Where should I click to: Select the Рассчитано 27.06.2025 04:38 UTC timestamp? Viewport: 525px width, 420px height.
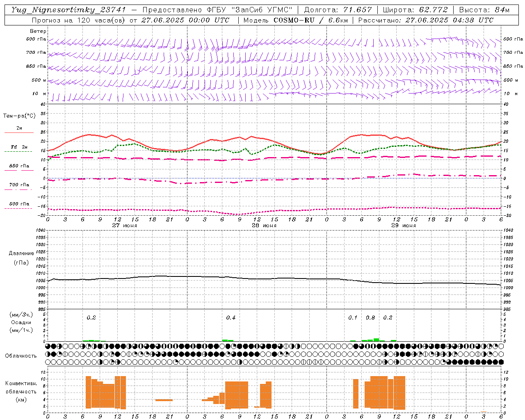point(425,20)
